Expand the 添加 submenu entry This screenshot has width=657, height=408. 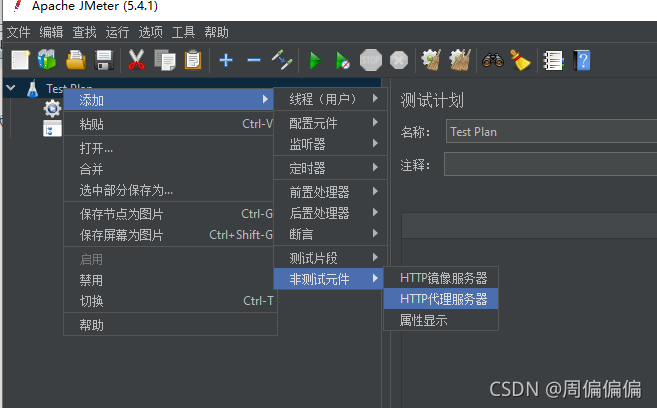coord(168,100)
